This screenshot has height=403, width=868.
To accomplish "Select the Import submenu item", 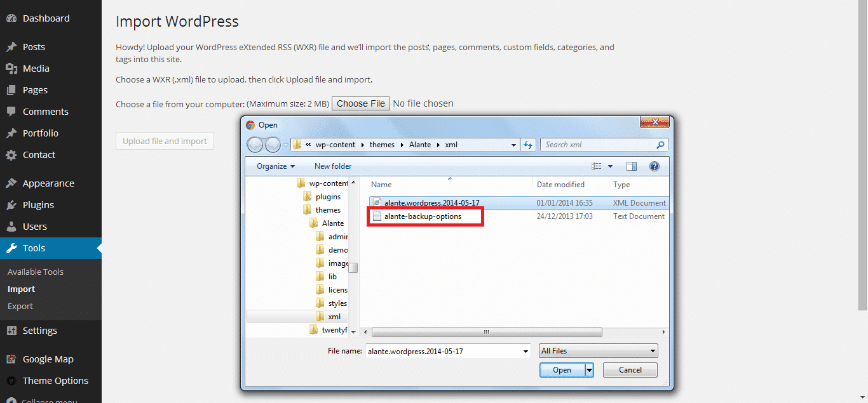I will 21,289.
